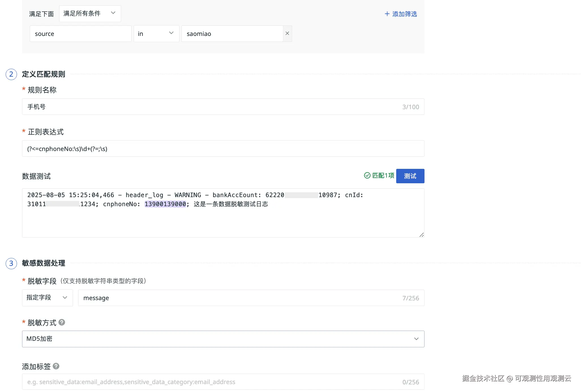Viewport: 581px width, 392px height.
Task: Open the 满足所有条件 dropdown
Action: pyautogui.click(x=90, y=14)
